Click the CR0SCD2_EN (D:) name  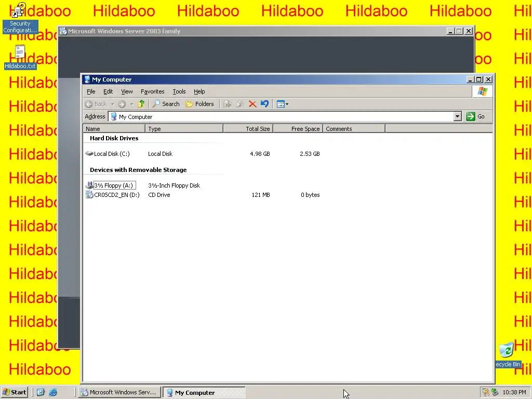[117, 195]
